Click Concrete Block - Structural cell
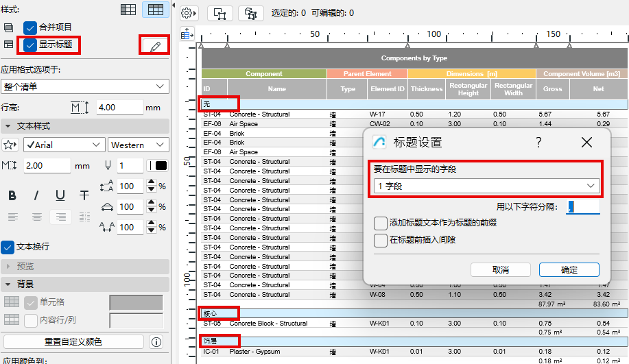Screen dimensions: 629x364 [x=268, y=323]
